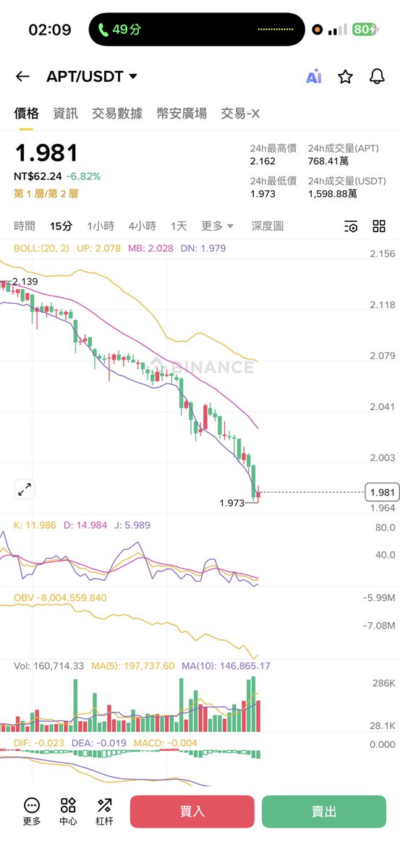Tap the red 買入 button

(192, 812)
